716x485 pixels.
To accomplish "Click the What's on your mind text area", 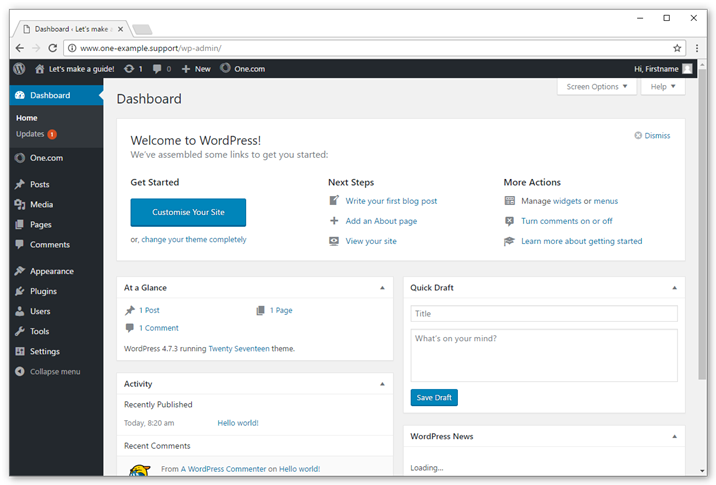I will (544, 355).
